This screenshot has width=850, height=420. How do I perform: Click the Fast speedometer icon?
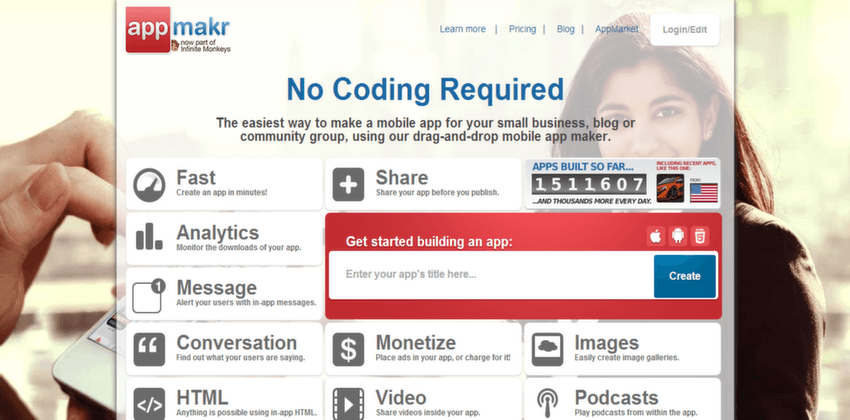coord(149,185)
